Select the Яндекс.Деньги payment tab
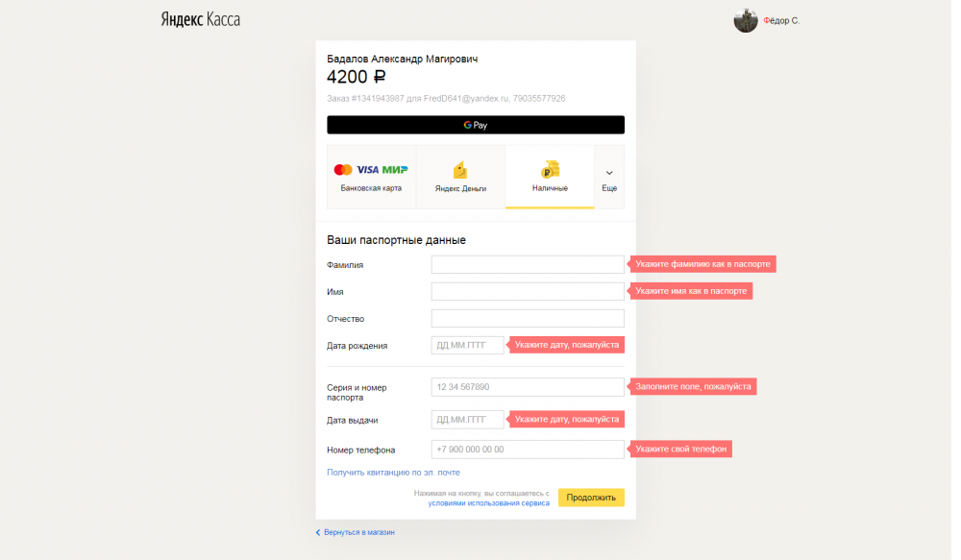961x560 pixels. pos(458,177)
